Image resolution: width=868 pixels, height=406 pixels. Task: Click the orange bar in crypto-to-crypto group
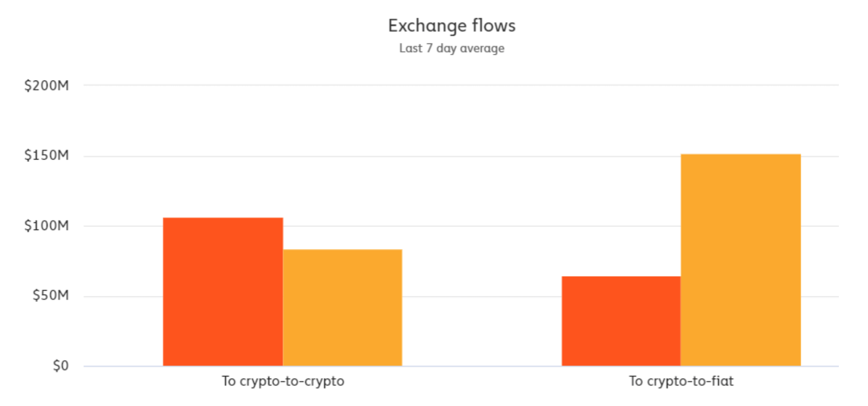(x=343, y=308)
